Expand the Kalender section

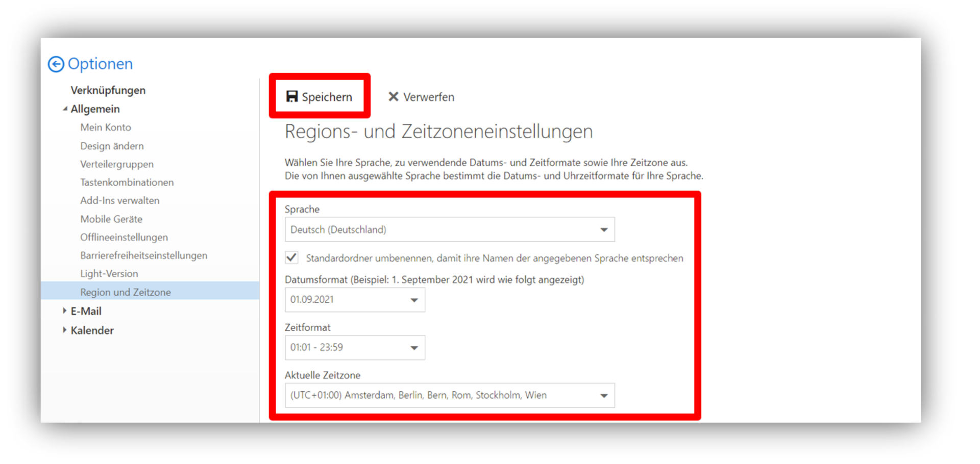point(65,330)
